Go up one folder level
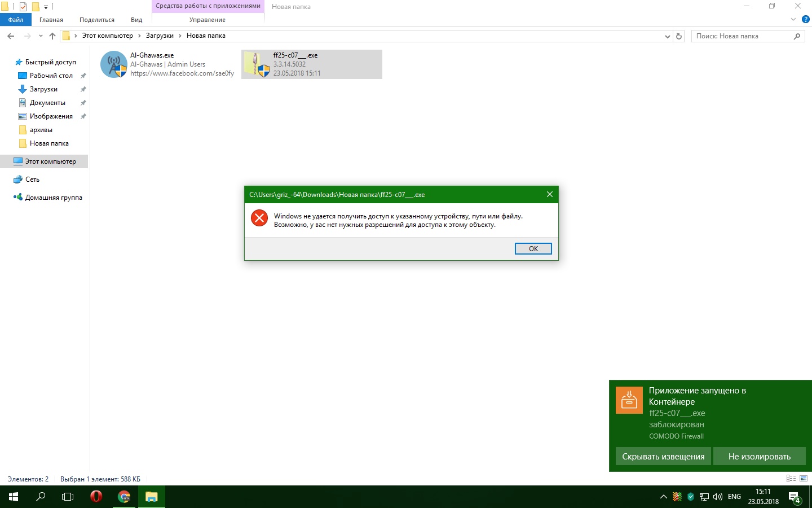Image resolution: width=812 pixels, height=508 pixels. pos(52,36)
